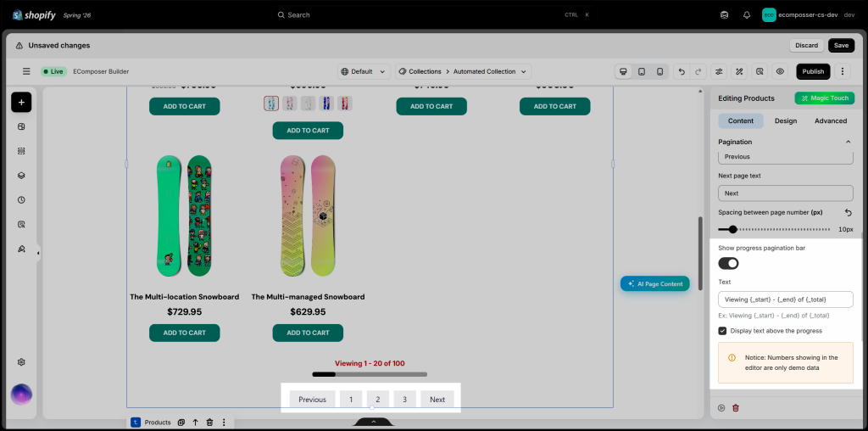This screenshot has height=431, width=868.
Task: Open the settings gear in left sidebar
Action: pyautogui.click(x=21, y=361)
